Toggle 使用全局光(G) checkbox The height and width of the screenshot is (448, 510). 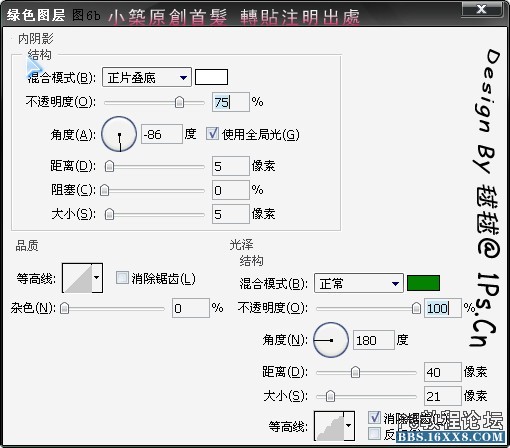click(213, 134)
